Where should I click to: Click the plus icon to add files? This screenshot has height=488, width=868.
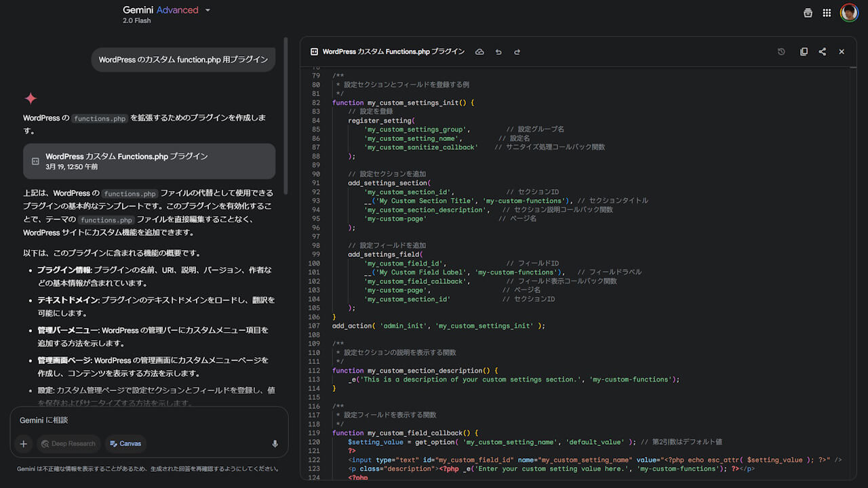[x=24, y=444]
